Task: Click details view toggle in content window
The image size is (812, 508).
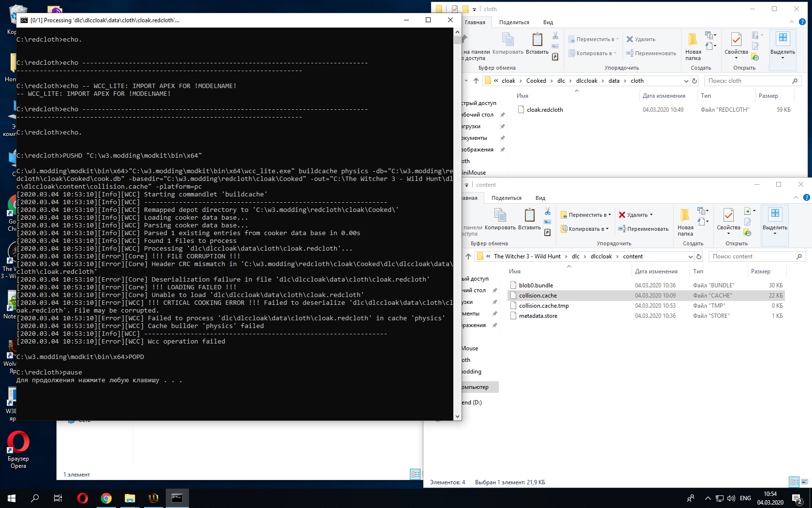Action: (x=794, y=482)
